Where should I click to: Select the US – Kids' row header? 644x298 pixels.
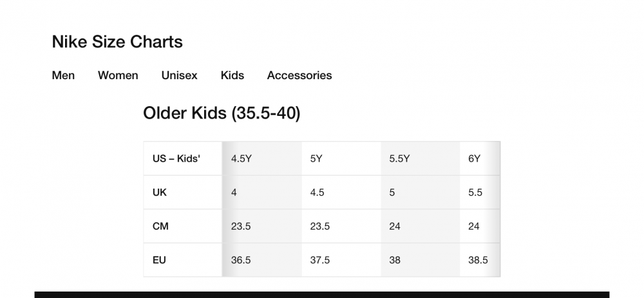tap(183, 158)
